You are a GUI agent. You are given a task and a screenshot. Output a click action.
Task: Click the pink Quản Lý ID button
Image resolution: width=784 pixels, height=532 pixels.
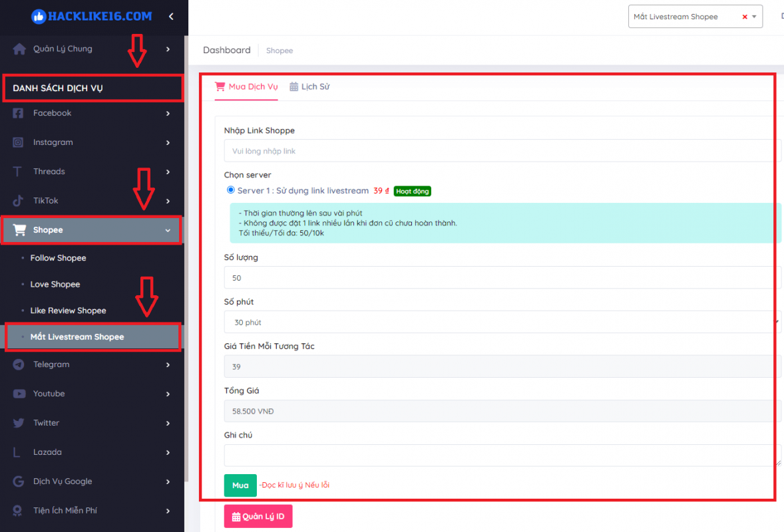click(258, 516)
